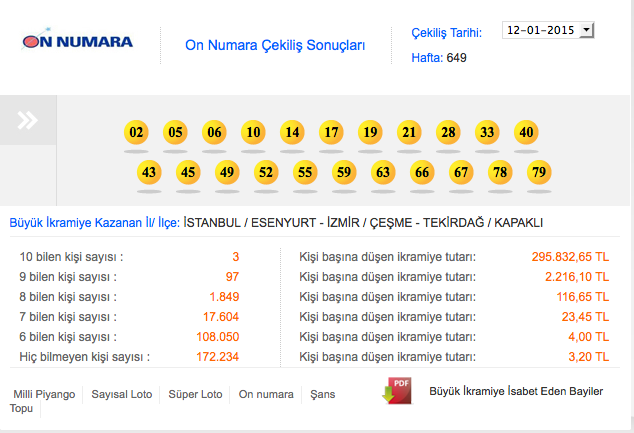This screenshot has height=433, width=634.
Task: Open the draw date dropdown 12-01-2015
Action: click(548, 30)
